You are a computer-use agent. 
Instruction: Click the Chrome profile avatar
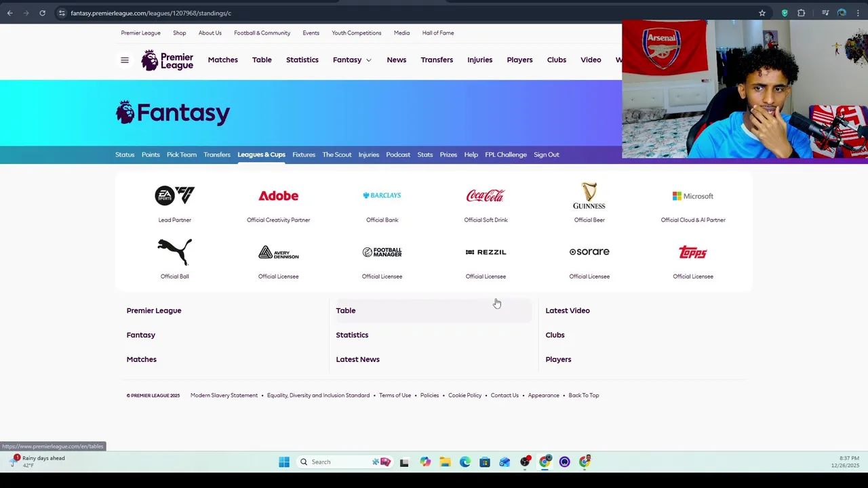[x=842, y=13]
